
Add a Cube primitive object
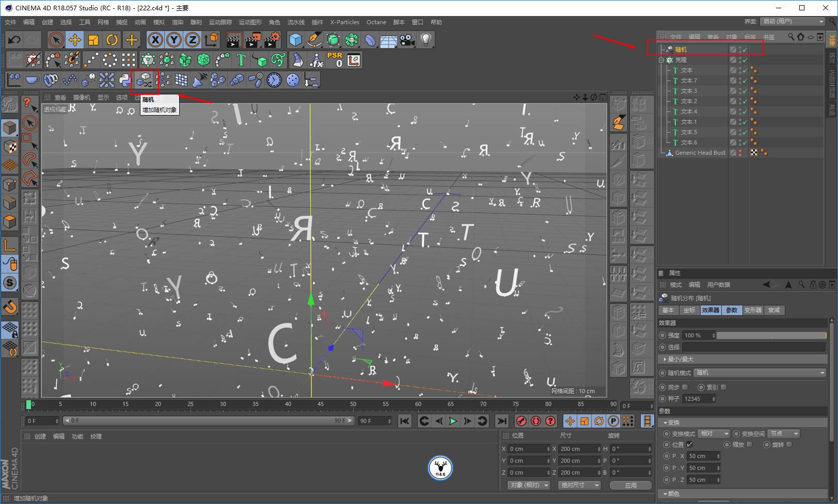296,40
